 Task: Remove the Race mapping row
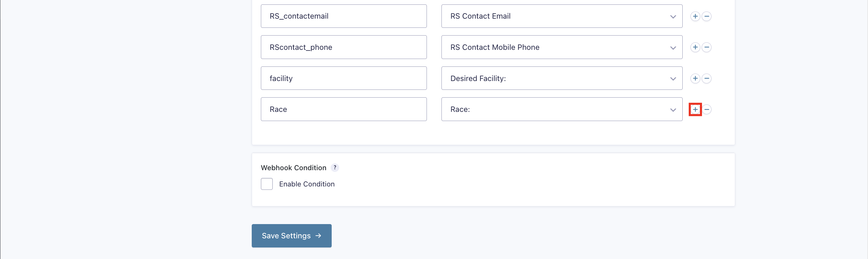pos(707,109)
